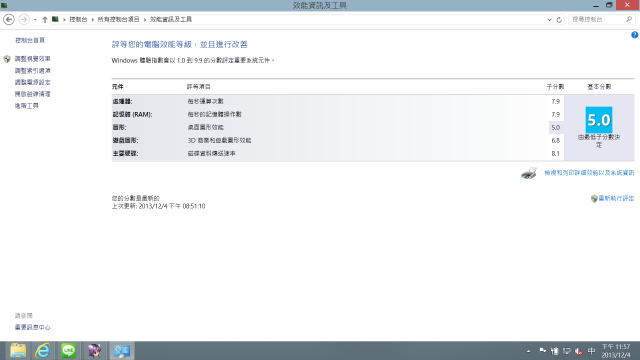Viewport: 640px width, 360px height.
Task: Open Action Center flag icon in tray
Action: tap(542, 351)
